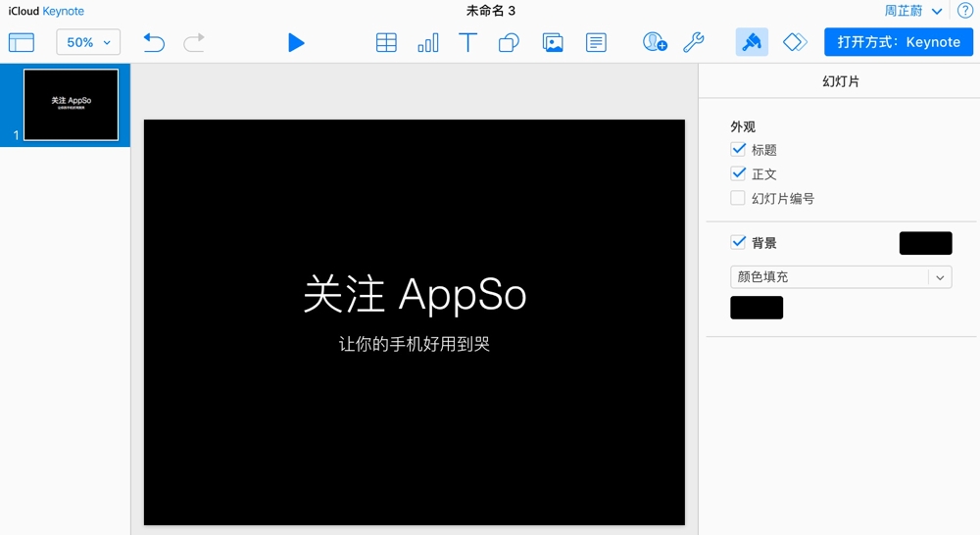Click the black color swatch below 颜色填充
This screenshot has height=535, width=980.
click(x=757, y=308)
